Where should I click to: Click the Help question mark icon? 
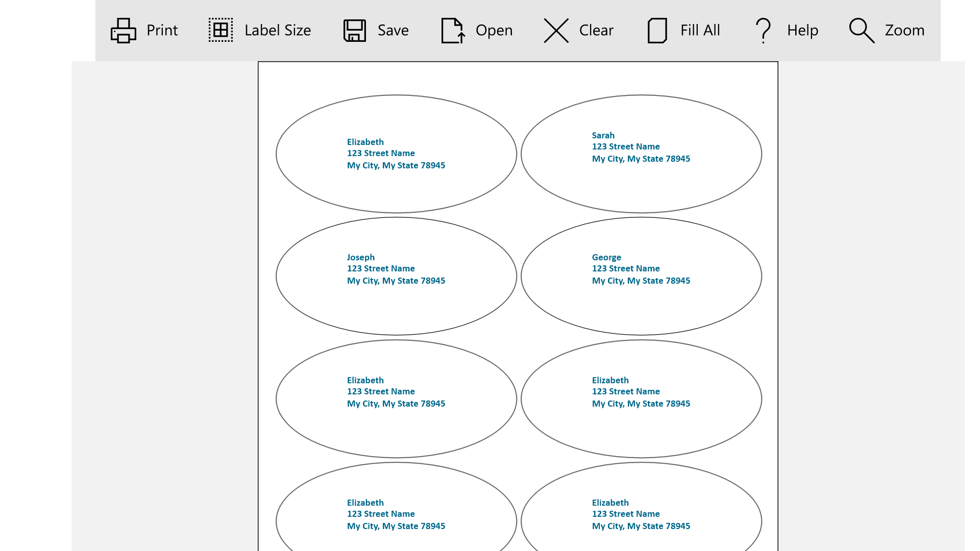tap(763, 31)
